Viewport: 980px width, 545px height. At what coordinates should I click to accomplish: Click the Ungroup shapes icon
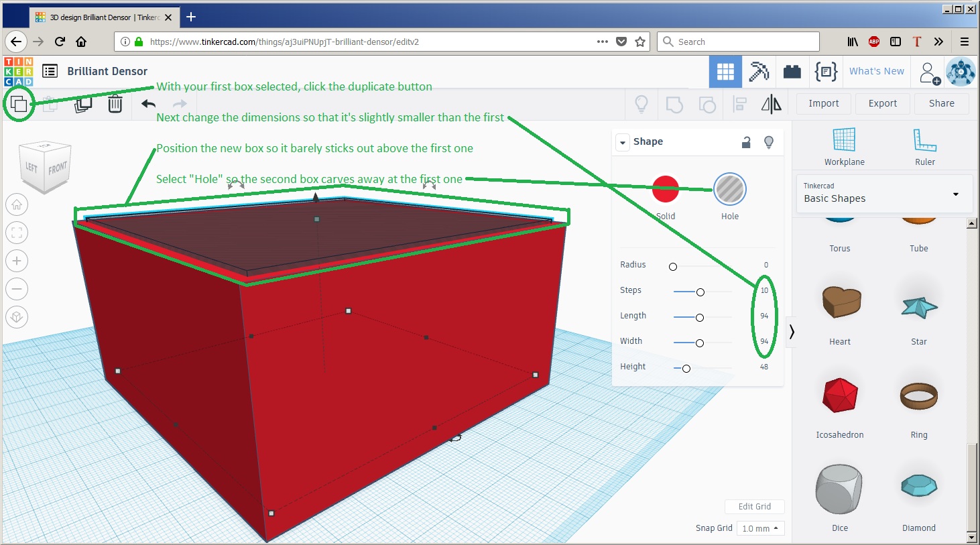coord(707,104)
